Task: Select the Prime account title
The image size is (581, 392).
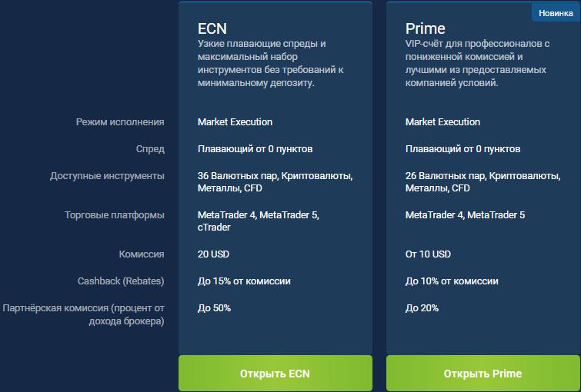Action: [x=426, y=29]
